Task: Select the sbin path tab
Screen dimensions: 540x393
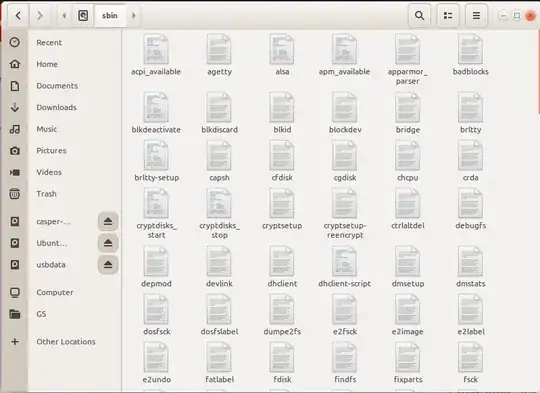Action: pos(110,15)
